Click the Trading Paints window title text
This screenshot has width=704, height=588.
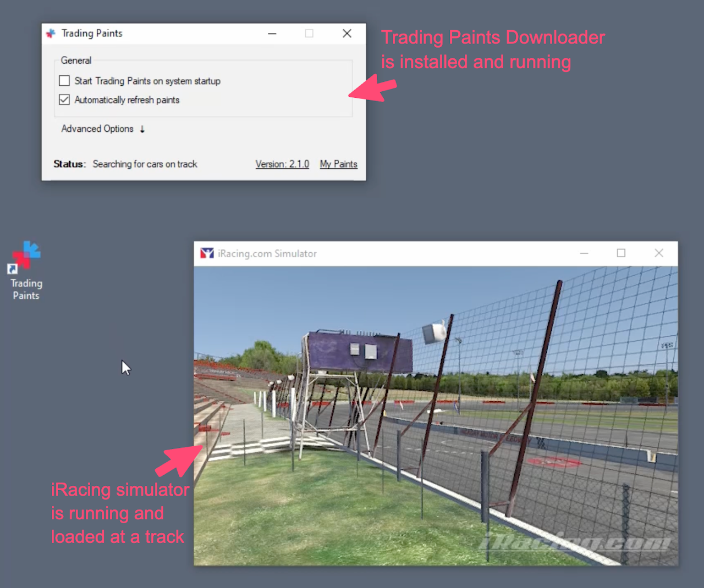pos(92,34)
